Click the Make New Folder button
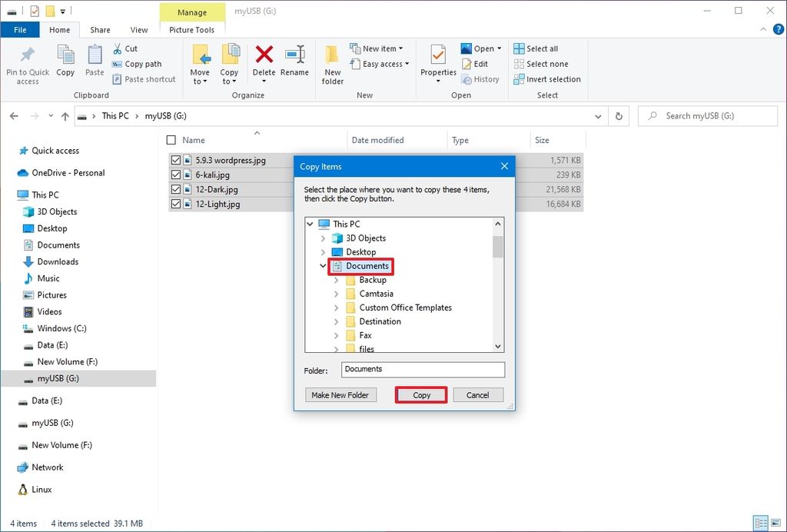 340,394
